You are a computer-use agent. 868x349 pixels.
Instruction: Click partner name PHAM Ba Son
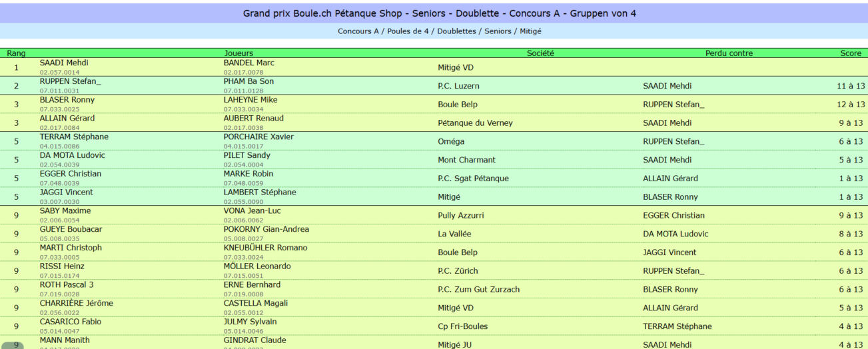248,81
